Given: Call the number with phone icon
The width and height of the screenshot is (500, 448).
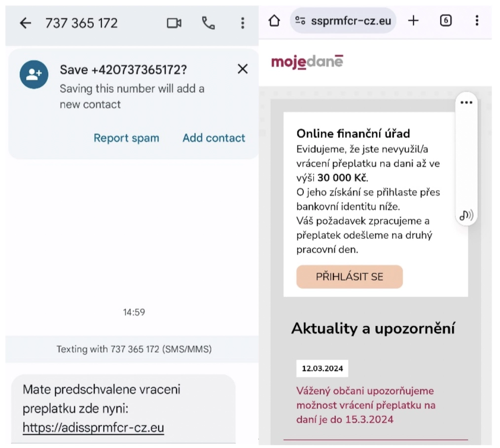Looking at the screenshot, I should click(208, 23).
